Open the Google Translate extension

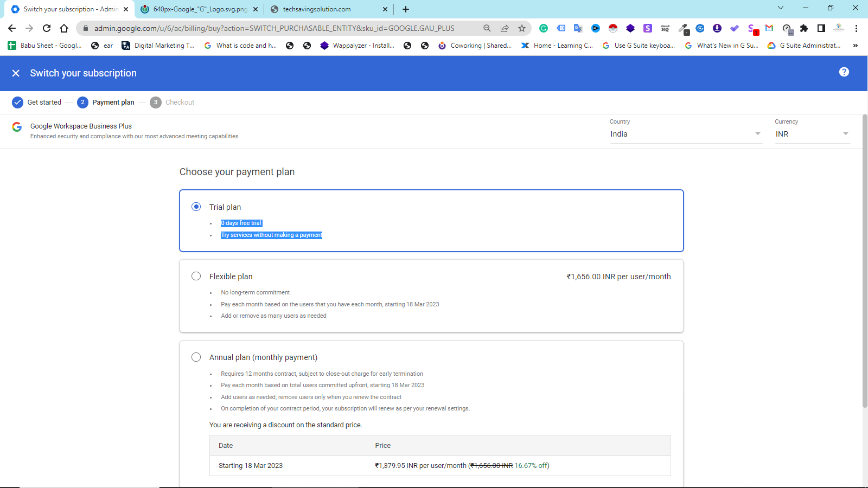(x=578, y=28)
